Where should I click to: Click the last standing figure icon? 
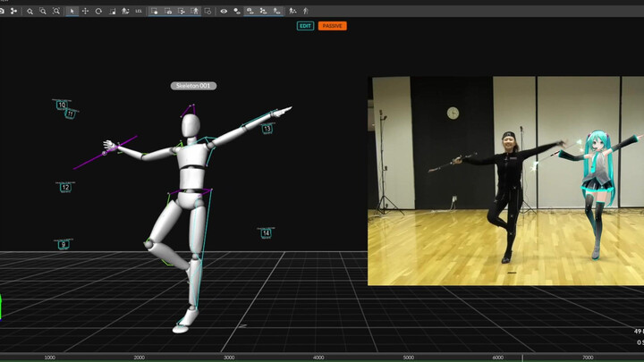point(306,11)
